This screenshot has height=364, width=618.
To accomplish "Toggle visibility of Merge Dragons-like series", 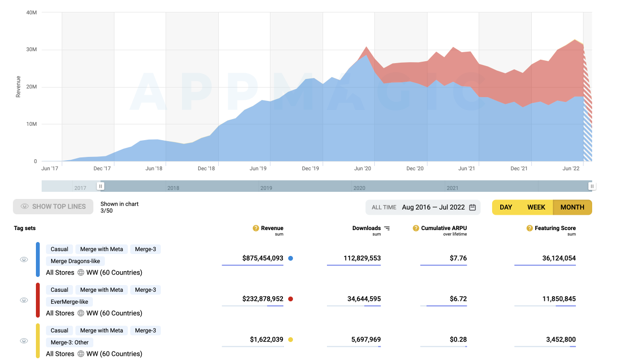I will click(24, 259).
